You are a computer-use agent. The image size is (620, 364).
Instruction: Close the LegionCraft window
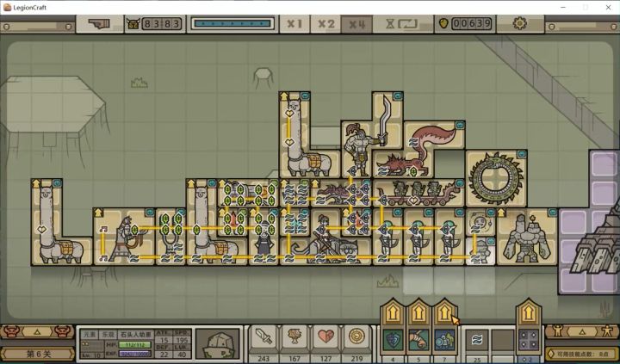[608, 7]
